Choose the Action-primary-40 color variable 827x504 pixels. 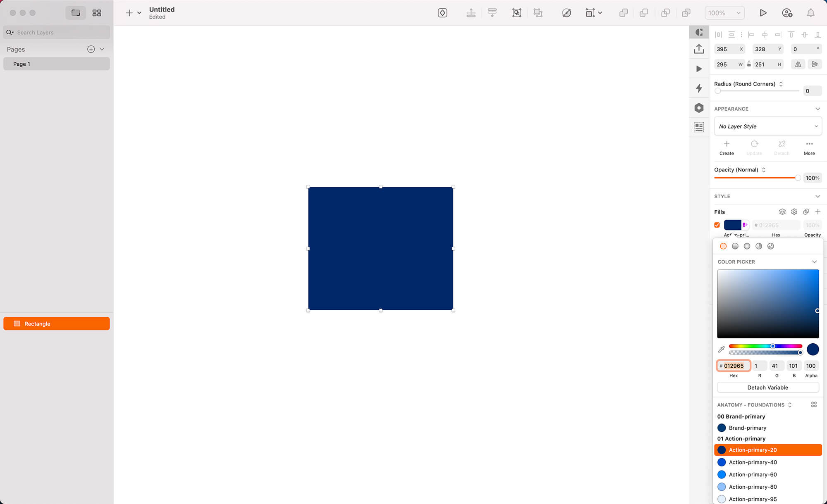[x=753, y=462]
